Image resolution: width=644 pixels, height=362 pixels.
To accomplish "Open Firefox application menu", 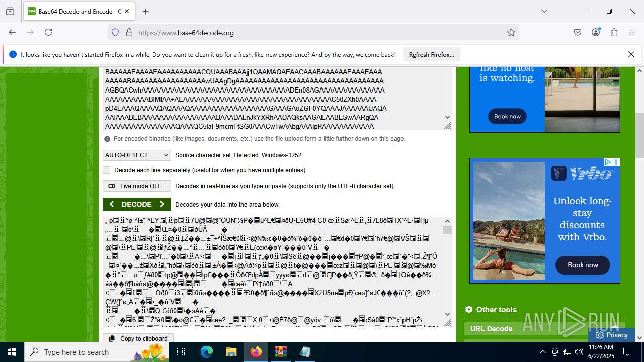I will (x=632, y=32).
